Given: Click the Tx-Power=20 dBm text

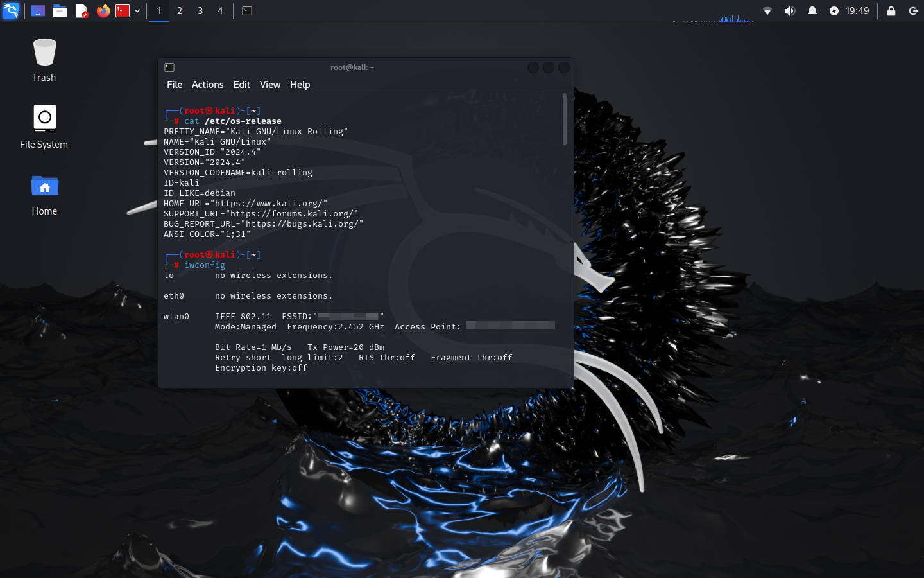Looking at the screenshot, I should point(346,347).
